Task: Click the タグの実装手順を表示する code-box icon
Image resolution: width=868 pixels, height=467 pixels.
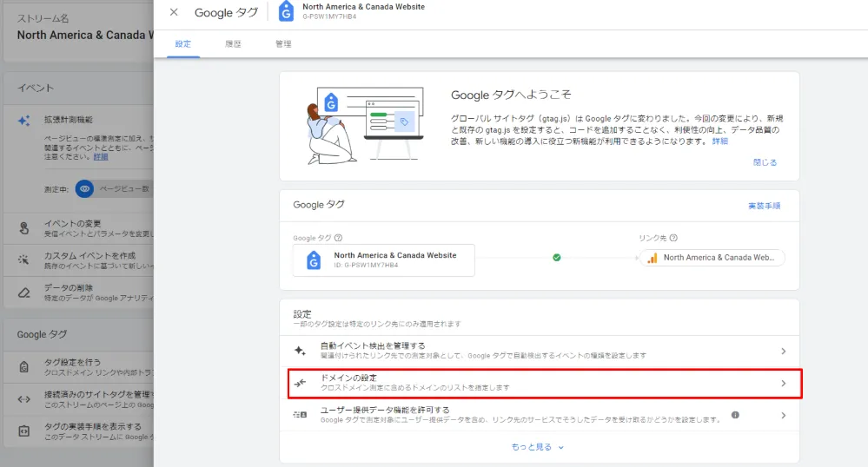Action: point(23,431)
